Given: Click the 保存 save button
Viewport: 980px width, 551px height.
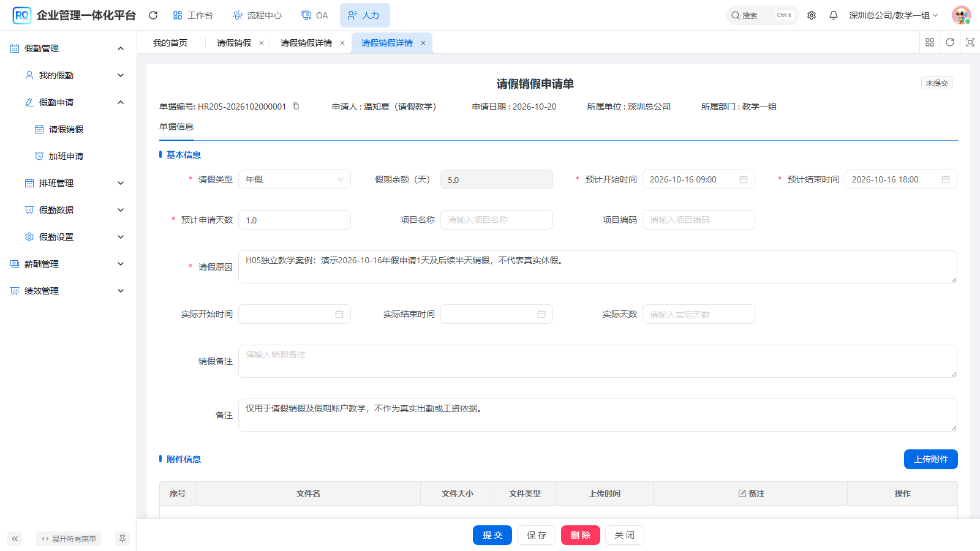Looking at the screenshot, I should tap(537, 535).
